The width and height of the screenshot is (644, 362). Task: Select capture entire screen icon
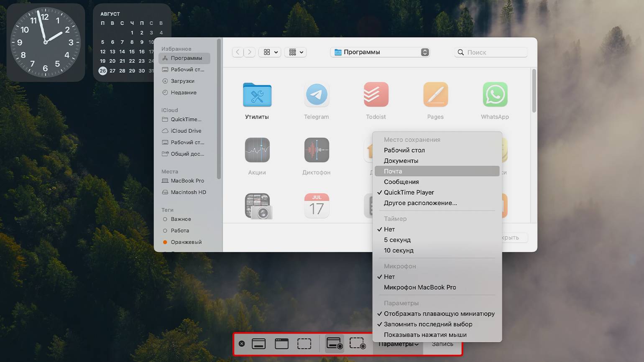pyautogui.click(x=259, y=344)
